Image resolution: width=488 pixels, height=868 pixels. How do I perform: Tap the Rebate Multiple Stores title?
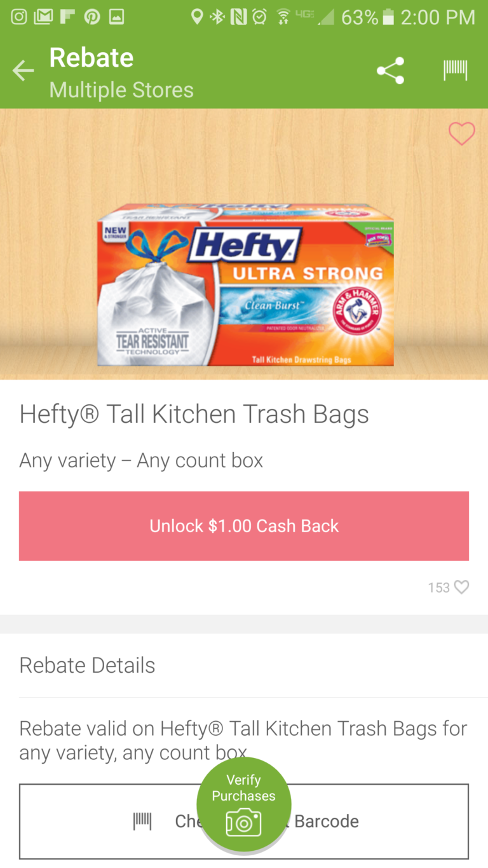point(121,72)
